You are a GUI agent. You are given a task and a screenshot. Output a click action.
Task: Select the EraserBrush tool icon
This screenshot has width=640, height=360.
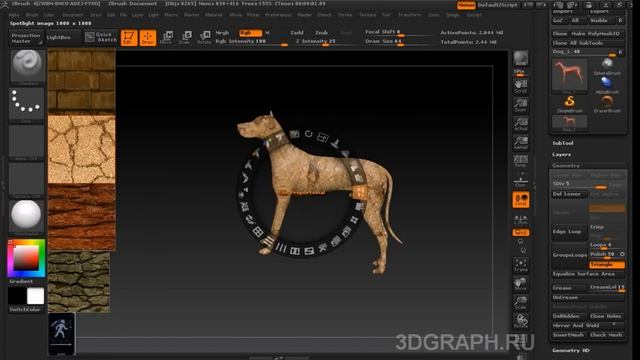[607, 104]
